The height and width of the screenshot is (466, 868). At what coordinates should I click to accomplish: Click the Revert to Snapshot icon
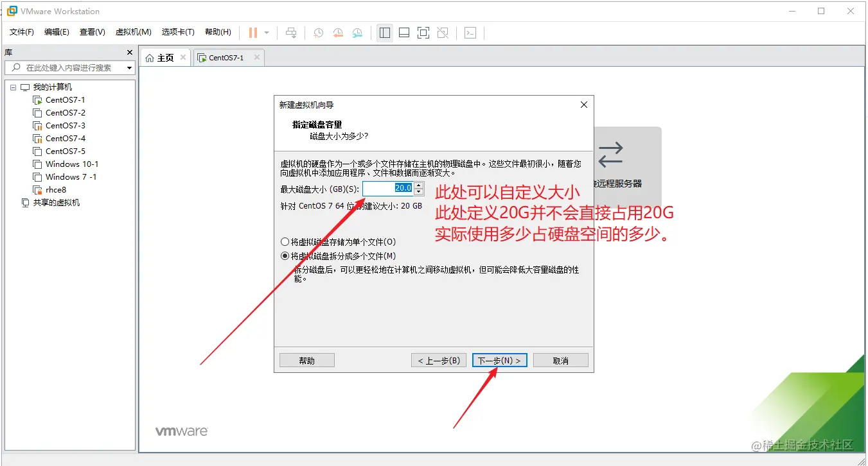pyautogui.click(x=338, y=33)
